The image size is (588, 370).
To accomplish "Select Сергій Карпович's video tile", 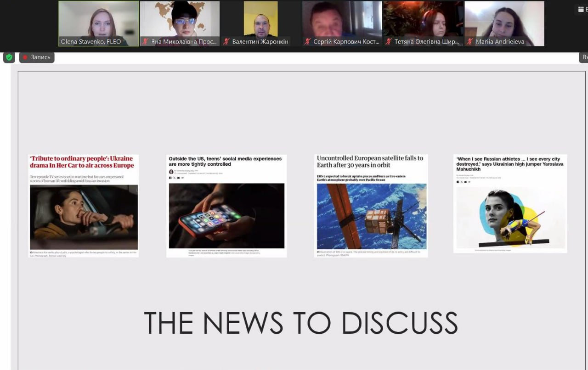I will tap(342, 23).
